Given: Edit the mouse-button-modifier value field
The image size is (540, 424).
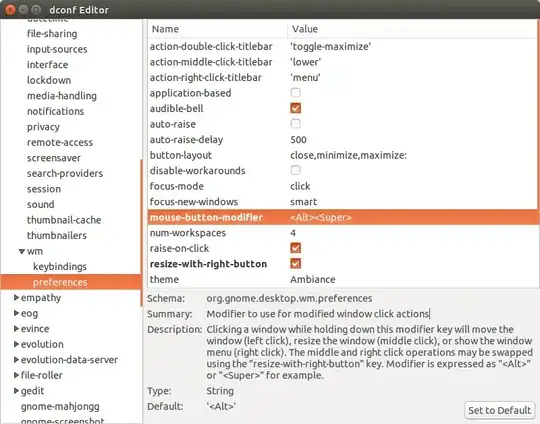Looking at the screenshot, I should (x=413, y=217).
